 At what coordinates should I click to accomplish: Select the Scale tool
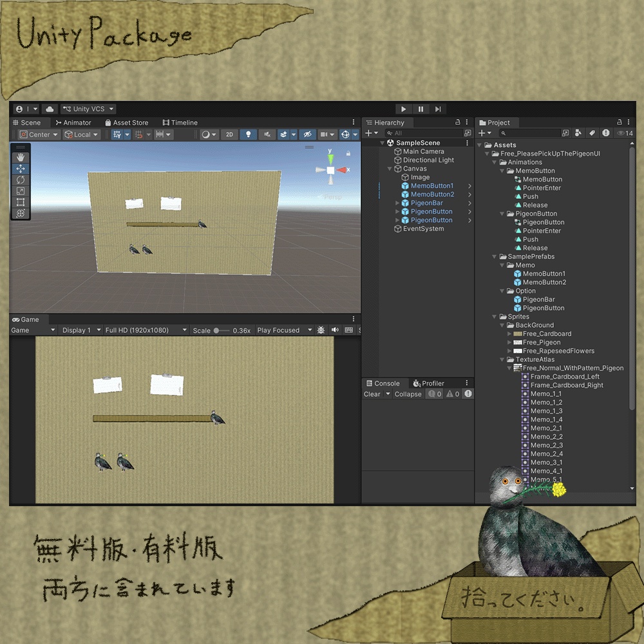pyautogui.click(x=20, y=191)
